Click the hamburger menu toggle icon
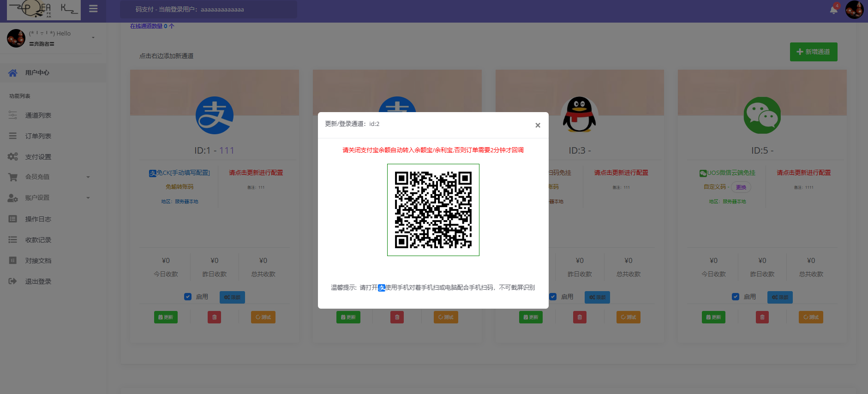The width and height of the screenshot is (868, 394). [93, 9]
